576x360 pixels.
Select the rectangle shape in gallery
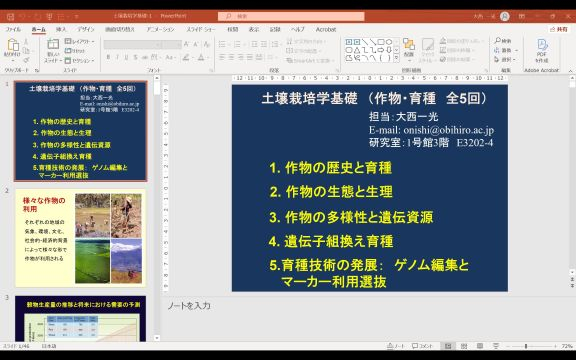click(x=381, y=42)
